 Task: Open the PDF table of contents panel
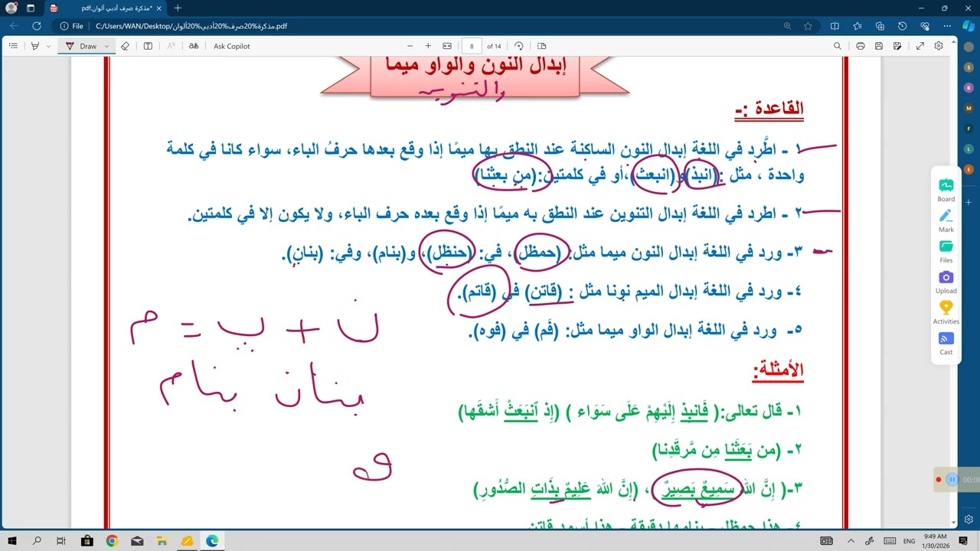13,46
